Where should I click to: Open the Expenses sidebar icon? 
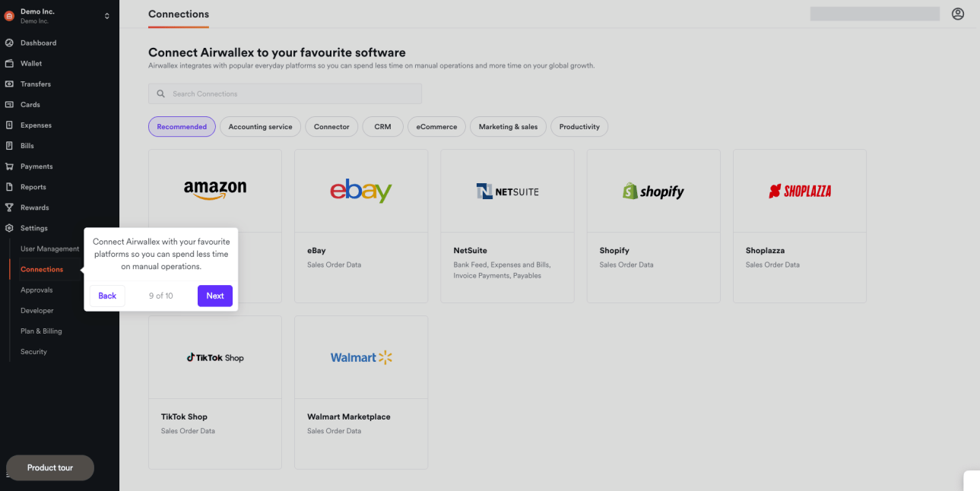[x=9, y=125]
